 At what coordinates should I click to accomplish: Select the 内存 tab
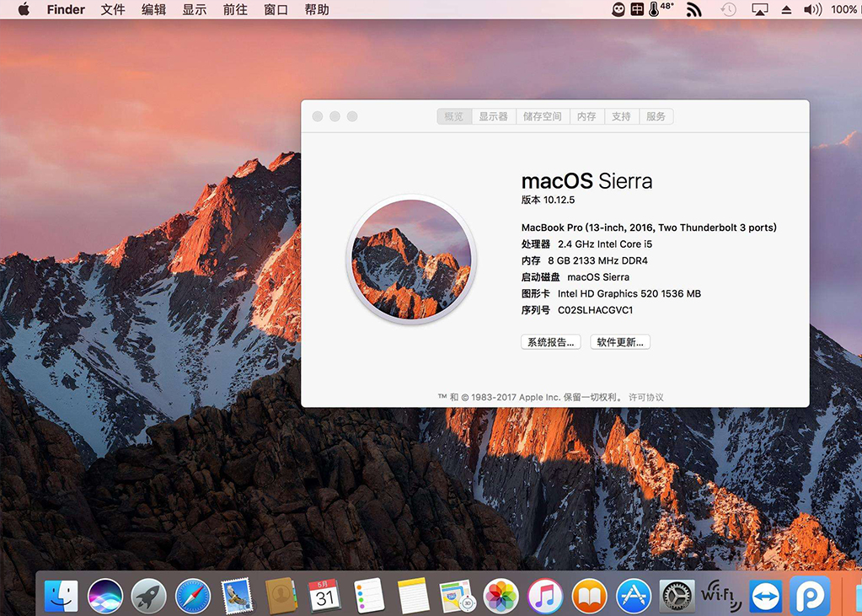point(586,116)
